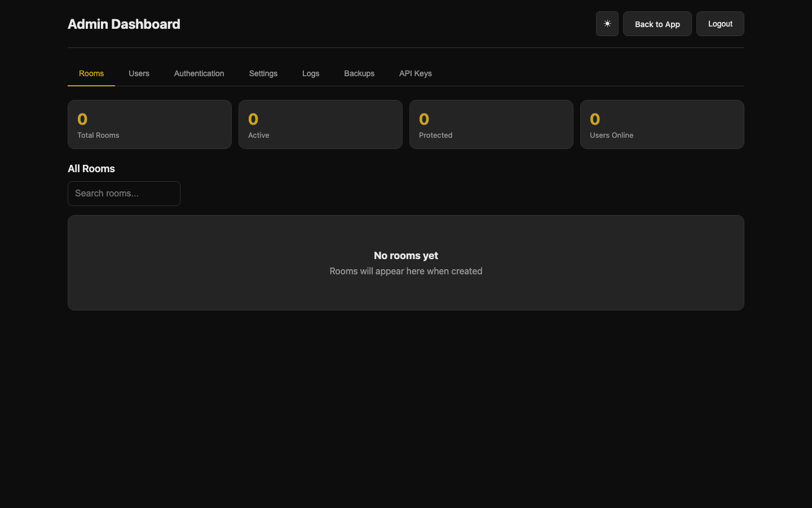Toggle the light/dark theme sun icon
Image resolution: width=812 pixels, height=508 pixels.
click(607, 24)
